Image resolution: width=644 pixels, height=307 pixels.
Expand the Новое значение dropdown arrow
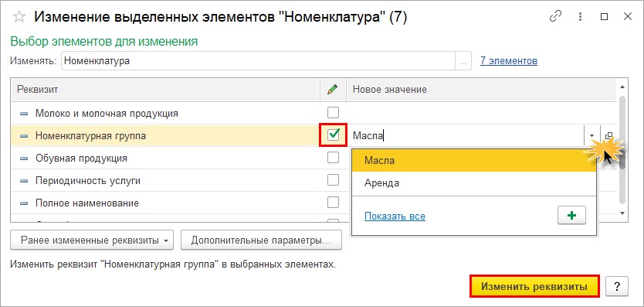[591, 135]
